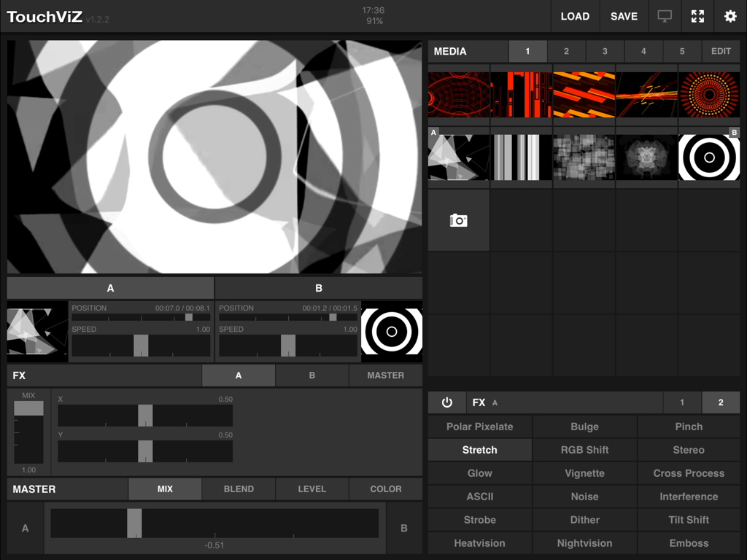Image resolution: width=747 pixels, height=560 pixels.
Task: Disable the active Stretch effect
Action: pyautogui.click(x=480, y=449)
